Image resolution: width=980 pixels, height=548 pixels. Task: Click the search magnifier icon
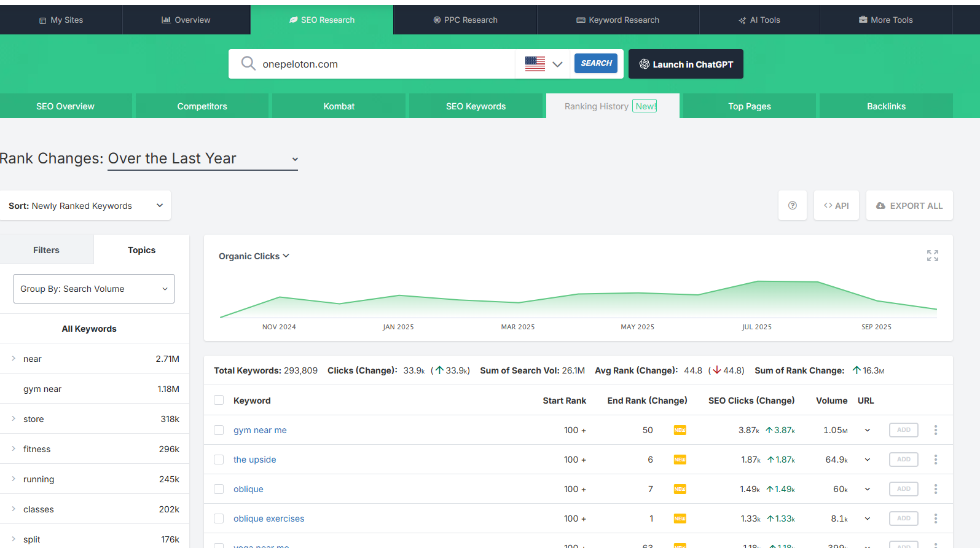(248, 64)
